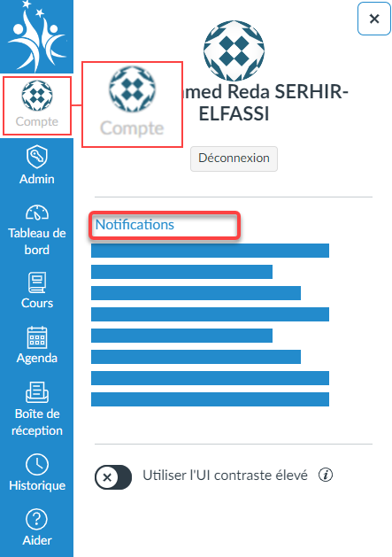Close the account tray with X
392x557 pixels.
pos(374,19)
